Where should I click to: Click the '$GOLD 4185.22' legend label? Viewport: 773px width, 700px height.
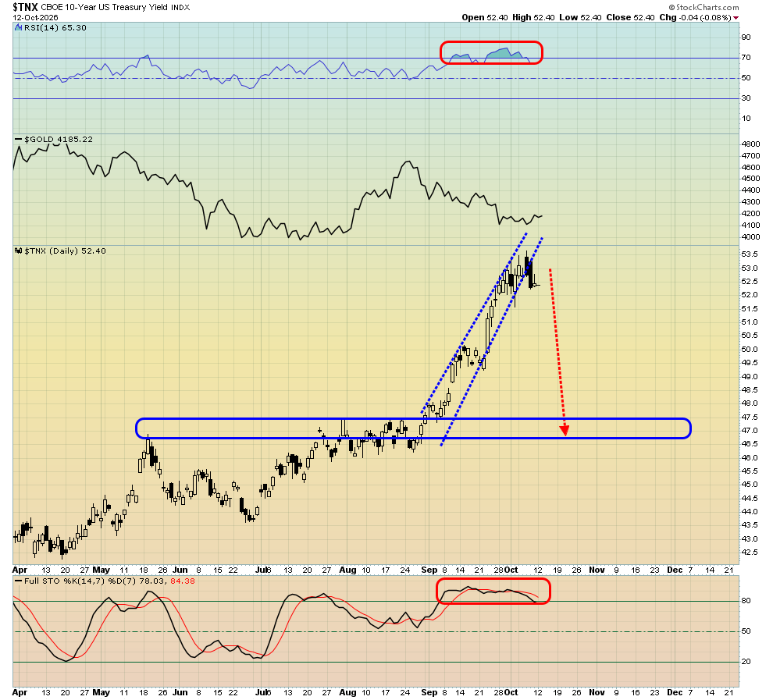click(59, 140)
